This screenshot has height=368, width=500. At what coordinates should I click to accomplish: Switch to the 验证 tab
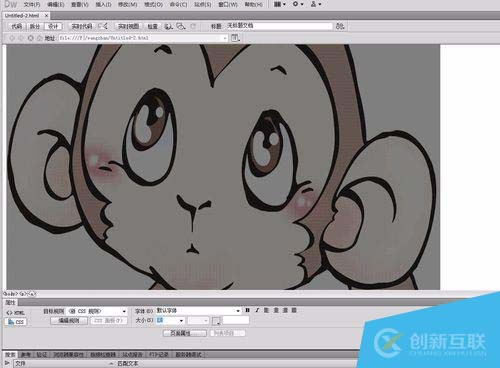click(x=42, y=355)
